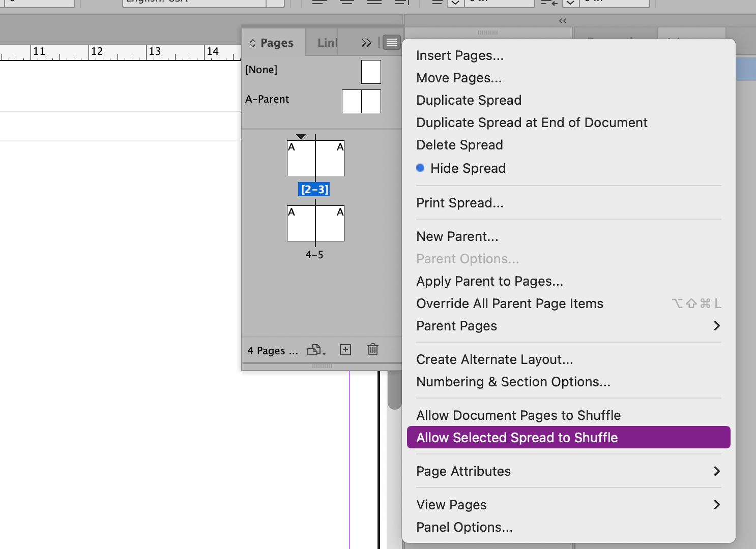Open Numbering & Section Options
756x549 pixels.
[x=513, y=382]
